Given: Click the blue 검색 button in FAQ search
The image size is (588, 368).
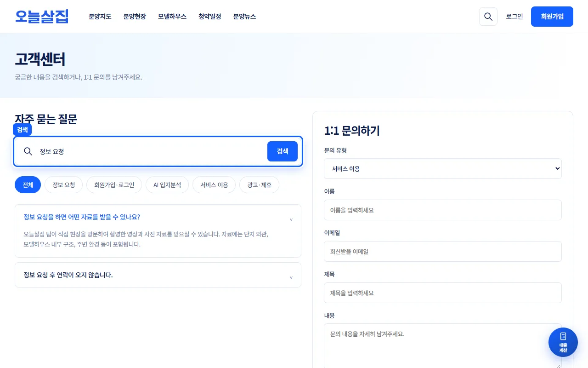Looking at the screenshot, I should [283, 151].
